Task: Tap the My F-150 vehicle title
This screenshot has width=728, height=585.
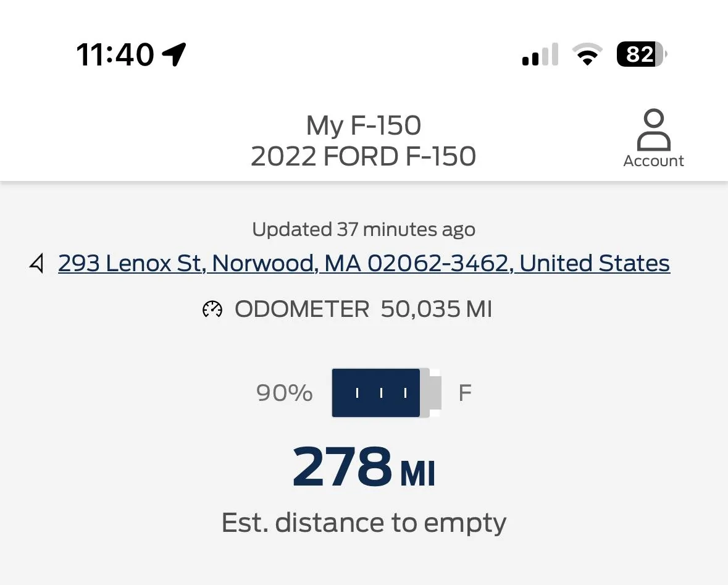Action: [x=364, y=126]
